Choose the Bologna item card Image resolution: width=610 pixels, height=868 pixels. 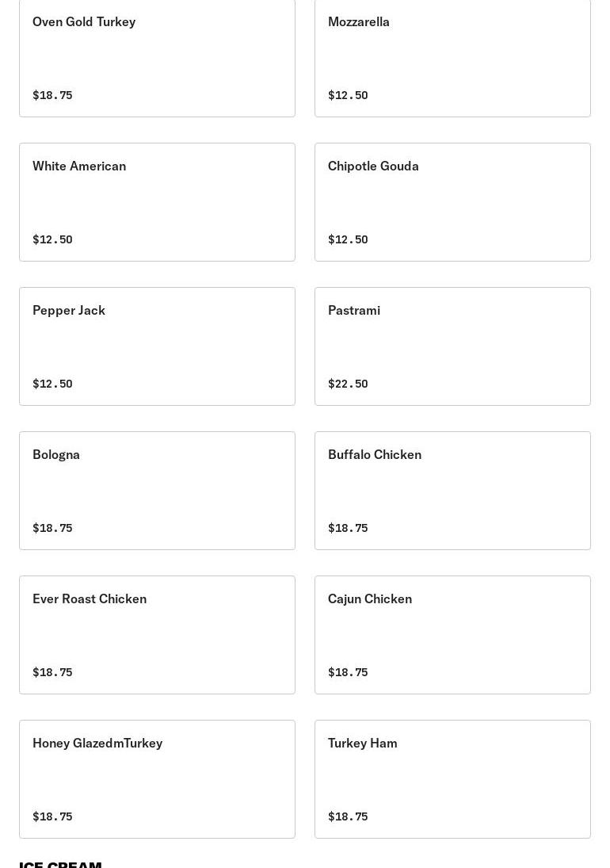157,490
